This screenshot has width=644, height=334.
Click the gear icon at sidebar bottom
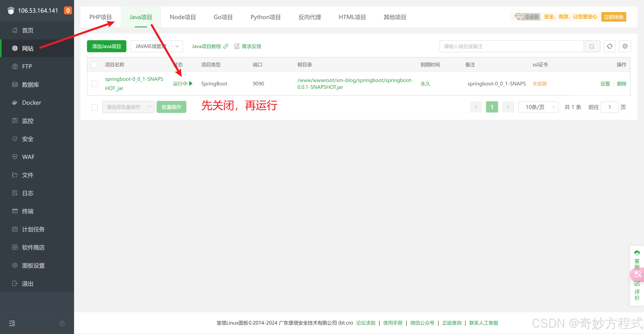click(x=62, y=323)
